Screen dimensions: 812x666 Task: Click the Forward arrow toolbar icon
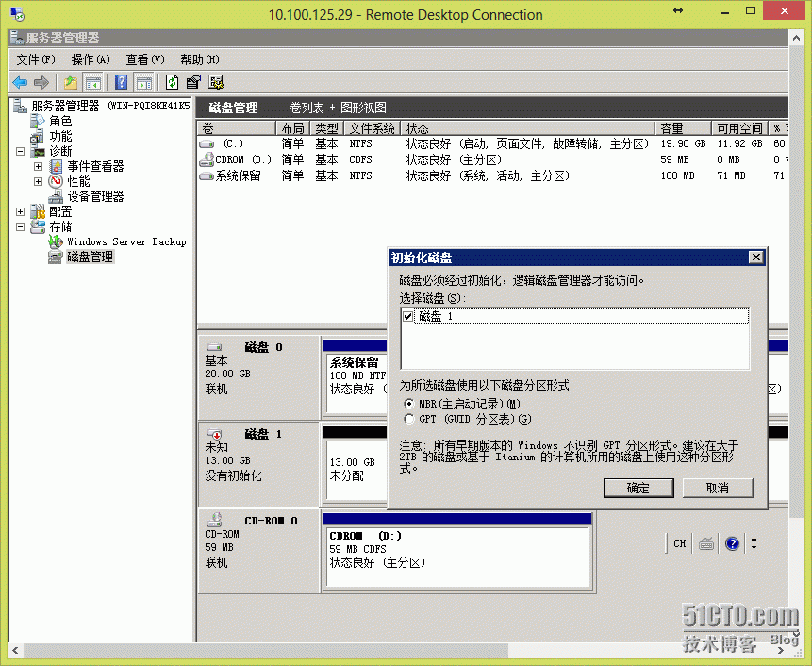[x=41, y=82]
